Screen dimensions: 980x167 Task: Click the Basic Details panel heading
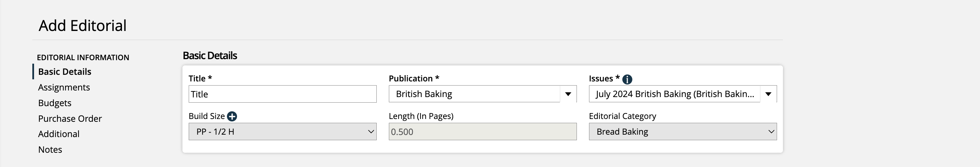click(x=210, y=56)
